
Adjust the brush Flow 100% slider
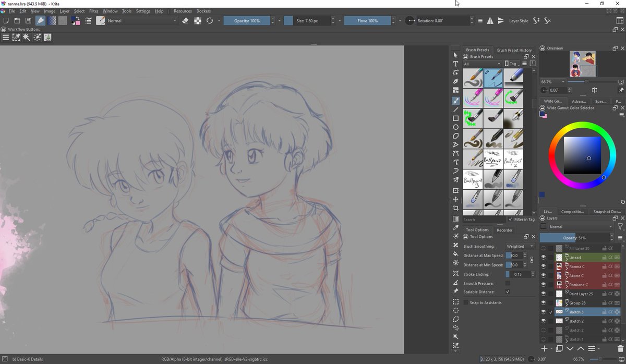(367, 21)
